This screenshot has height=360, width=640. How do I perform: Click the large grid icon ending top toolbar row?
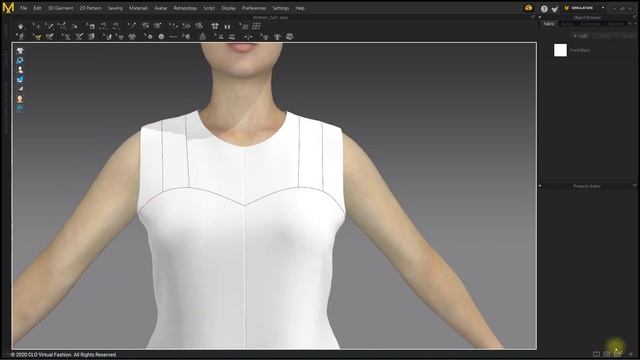(x=256, y=27)
